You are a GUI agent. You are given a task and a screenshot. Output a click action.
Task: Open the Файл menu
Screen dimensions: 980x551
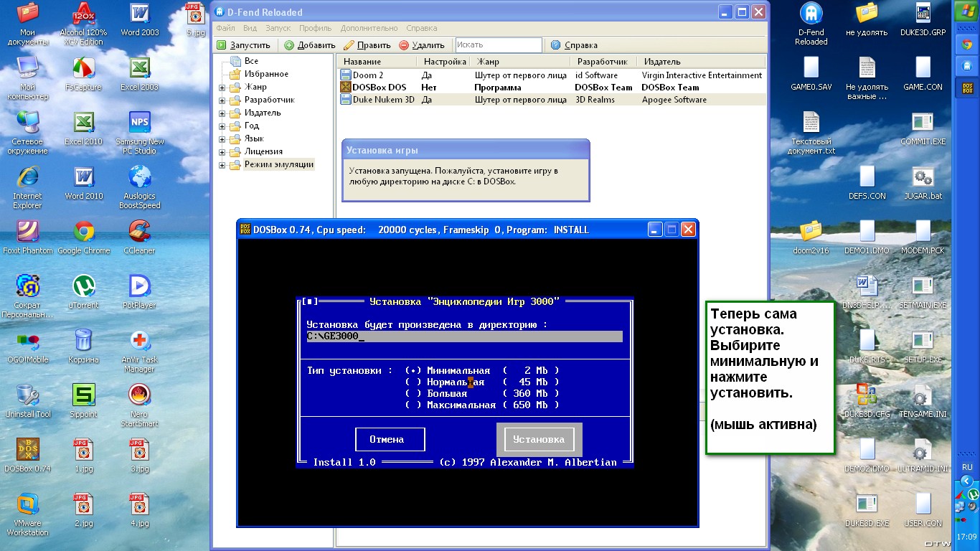[225, 28]
